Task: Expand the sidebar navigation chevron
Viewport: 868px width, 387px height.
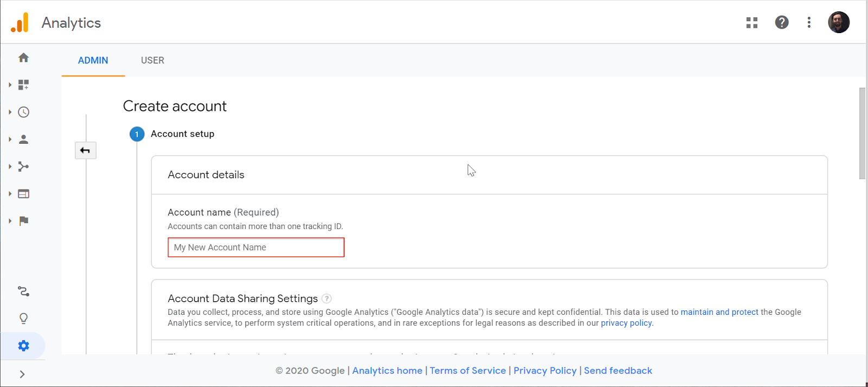Action: (22, 374)
